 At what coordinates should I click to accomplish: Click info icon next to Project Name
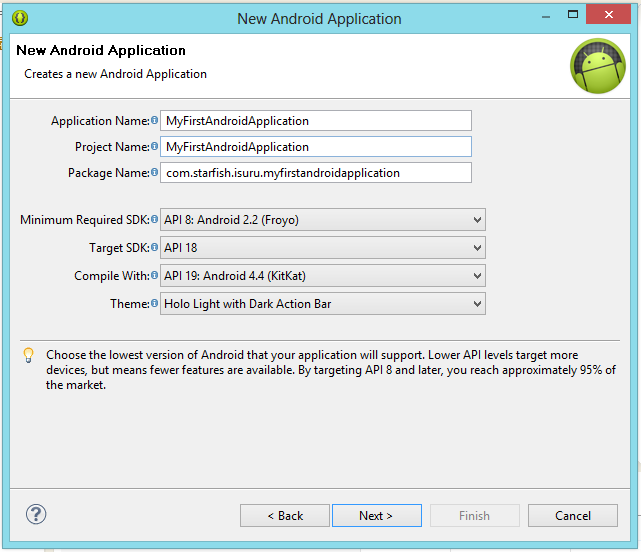pyautogui.click(x=154, y=146)
